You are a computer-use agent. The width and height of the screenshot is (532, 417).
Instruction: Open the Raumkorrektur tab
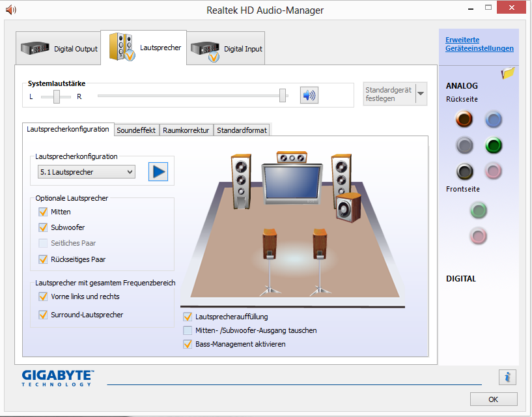(x=186, y=130)
